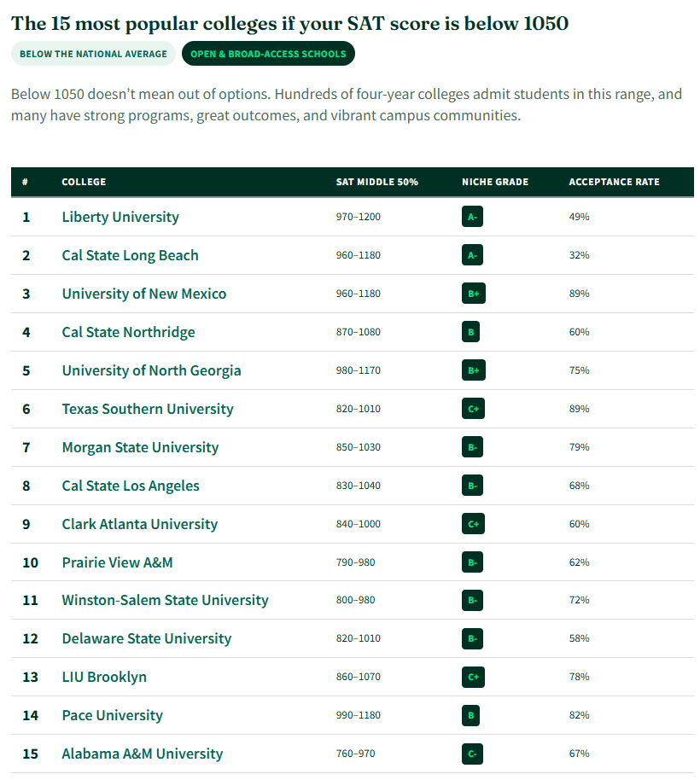Click the B+ badge for University of New Mexico

[x=474, y=294]
